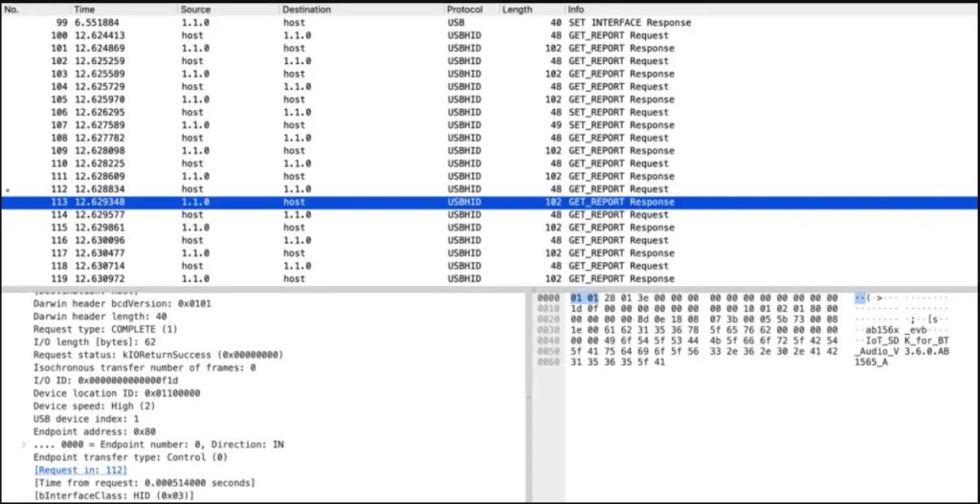The width and height of the screenshot is (980, 504).
Task: Select packet 119 at time 12.630972
Action: pos(489,278)
